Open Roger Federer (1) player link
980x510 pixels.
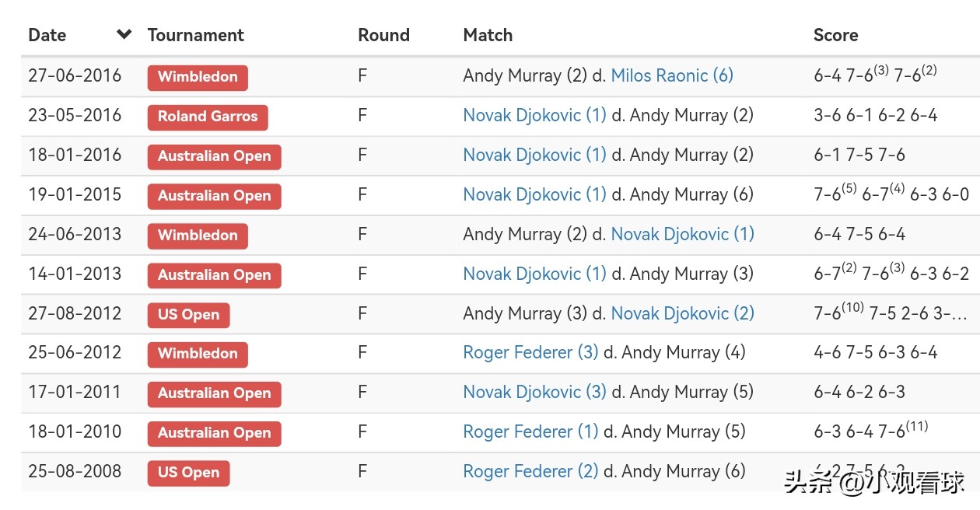click(x=530, y=431)
